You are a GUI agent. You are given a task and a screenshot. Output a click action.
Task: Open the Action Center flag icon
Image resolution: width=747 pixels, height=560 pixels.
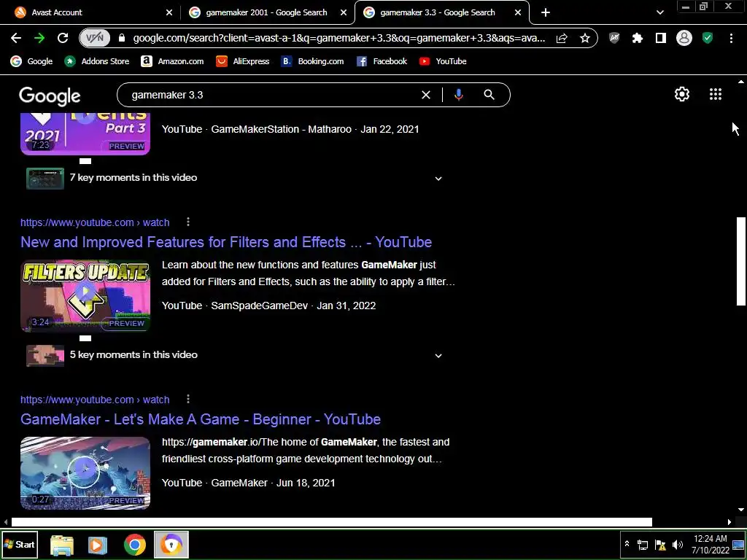click(660, 545)
